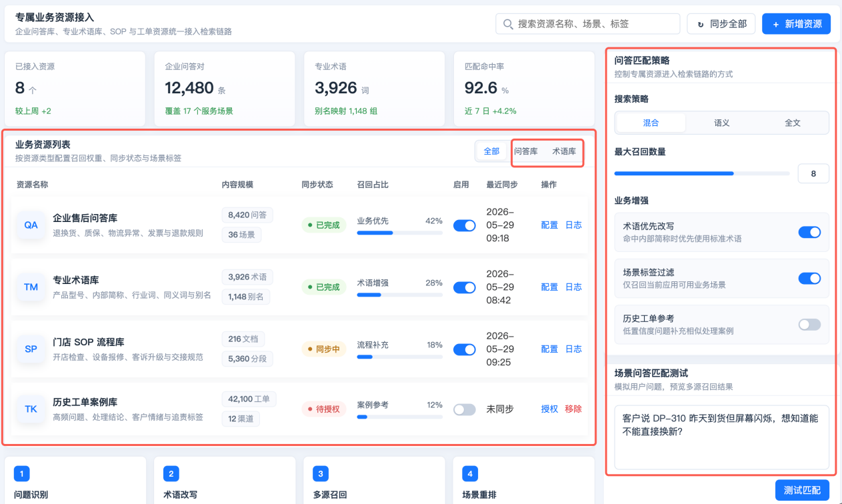Open the 企业问答对 stat card
842x504 pixels.
(x=225, y=88)
